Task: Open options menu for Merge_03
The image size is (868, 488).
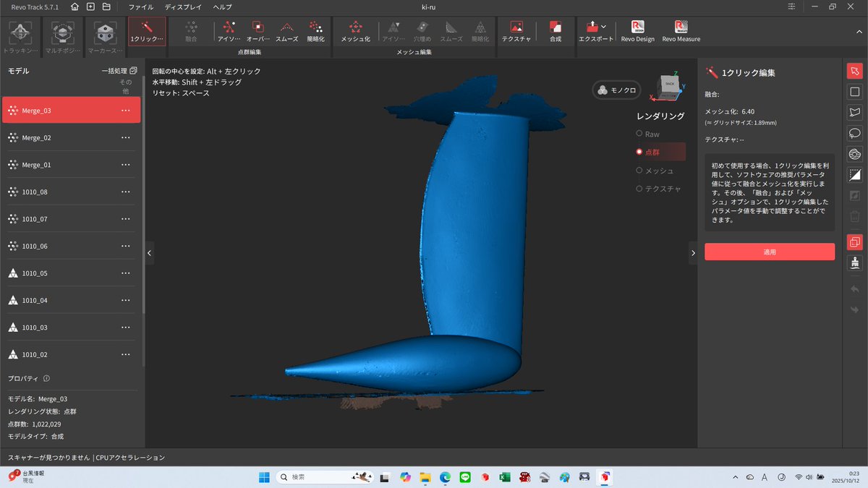Action: [126, 111]
